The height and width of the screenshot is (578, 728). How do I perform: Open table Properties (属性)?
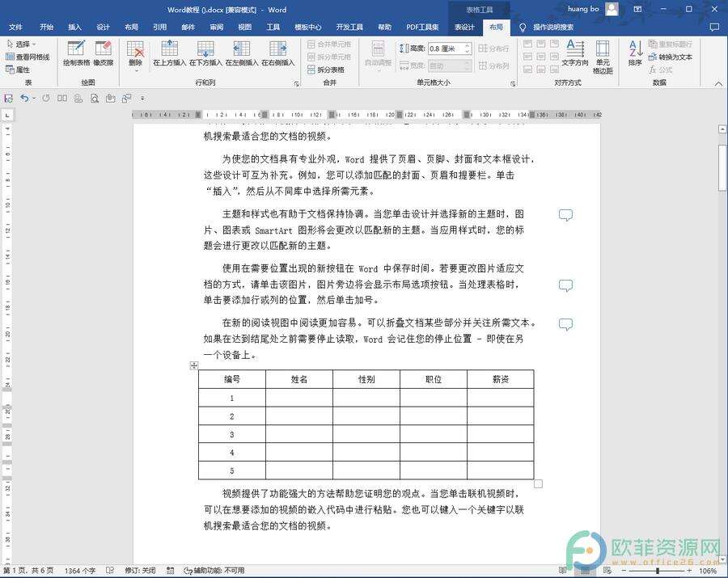pyautogui.click(x=18, y=70)
